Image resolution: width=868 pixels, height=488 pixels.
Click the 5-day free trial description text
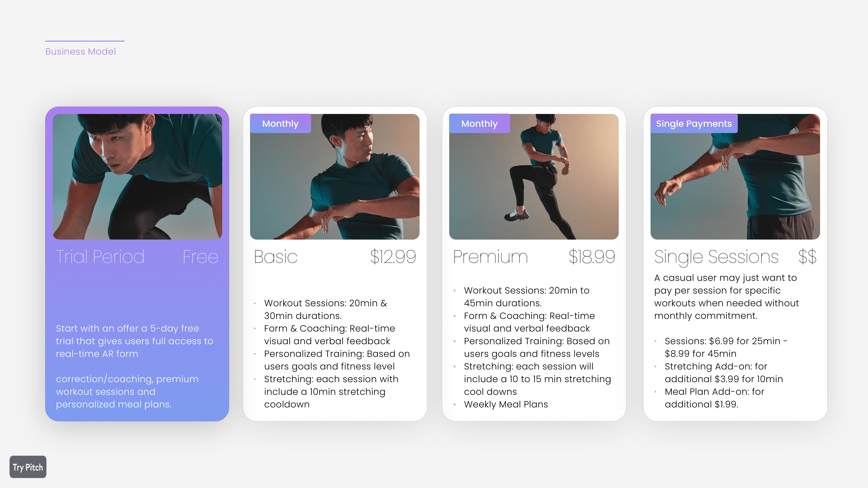[135, 366]
